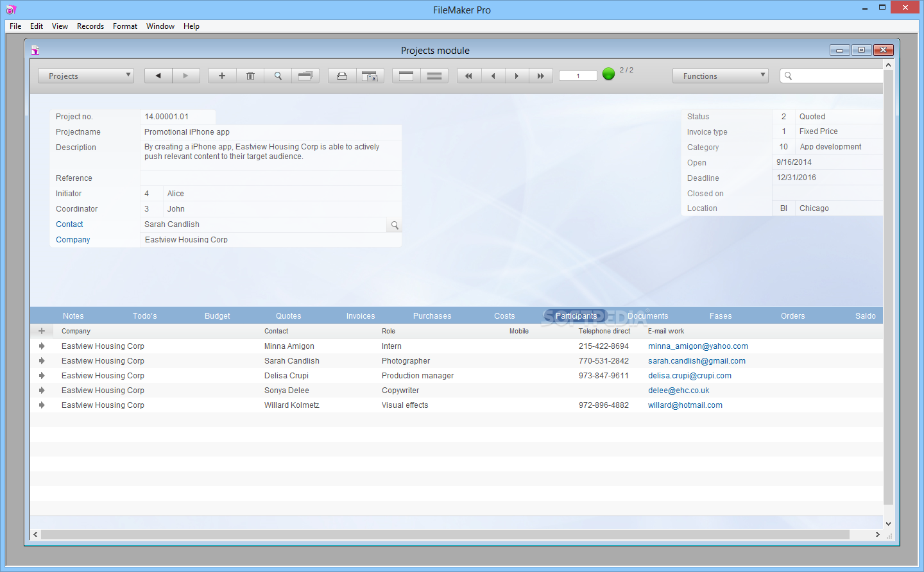Click the forward navigation arrow in toolbar
924x572 pixels.
(x=186, y=76)
